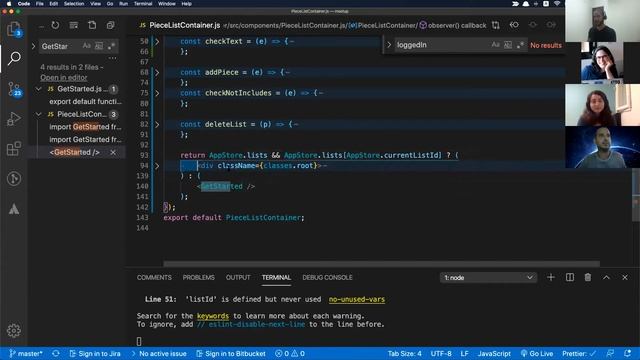Image resolution: width=640 pixels, height=360 pixels.
Task: Click Open in editor link
Action: coord(64,78)
